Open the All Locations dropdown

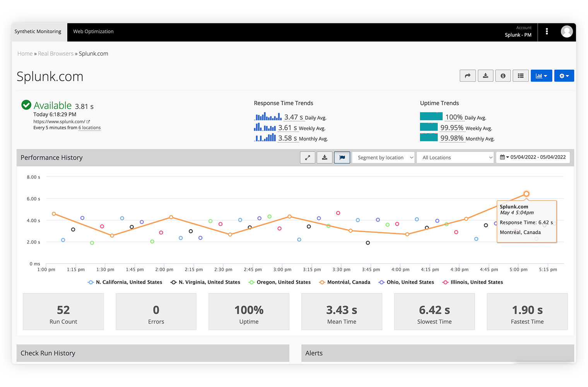click(456, 158)
